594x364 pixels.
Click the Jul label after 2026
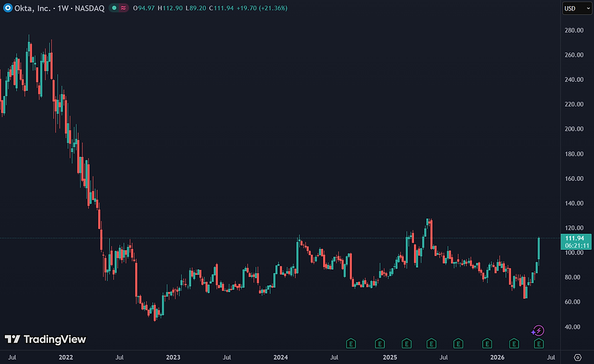coord(551,357)
